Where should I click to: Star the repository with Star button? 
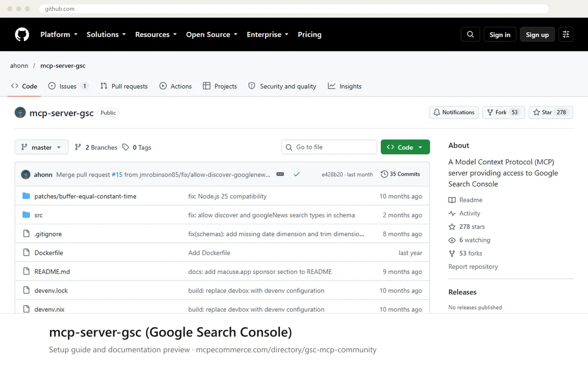tap(551, 112)
